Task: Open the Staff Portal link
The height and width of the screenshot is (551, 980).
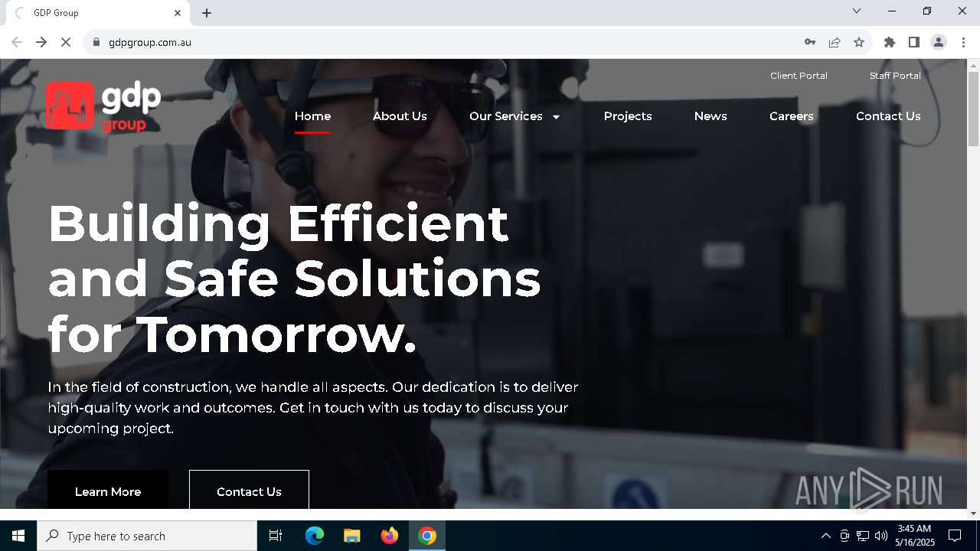Action: point(895,76)
